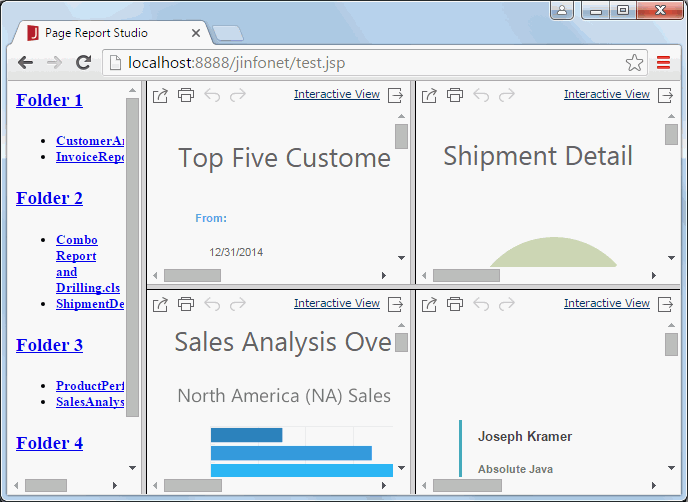Viewport: 688px width, 502px height.
Task: Bookmark this page with the star
Action: coord(634,63)
